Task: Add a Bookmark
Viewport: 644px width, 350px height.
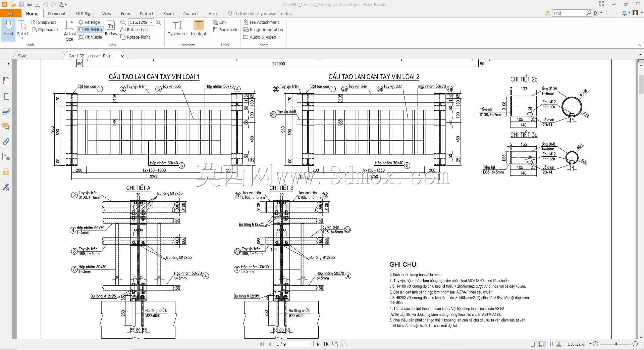Action: coord(225,30)
